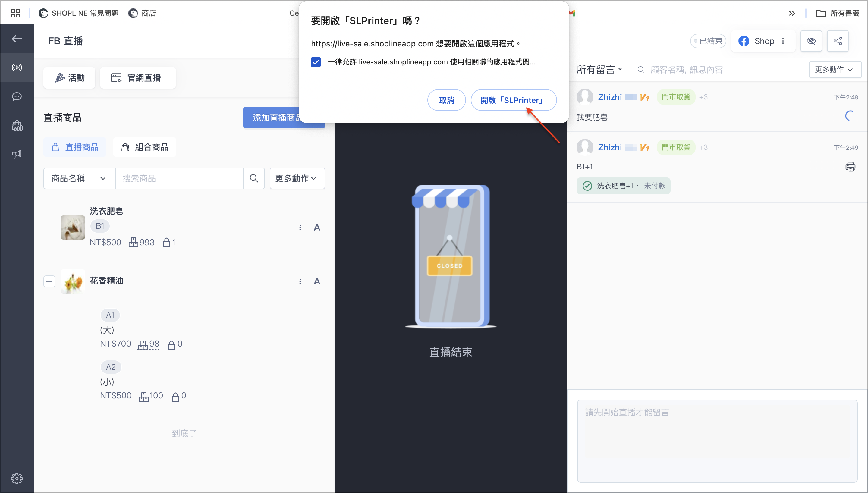The width and height of the screenshot is (868, 493).
Task: Expand +3 tags on 我要肥皂 comment
Action: click(703, 97)
